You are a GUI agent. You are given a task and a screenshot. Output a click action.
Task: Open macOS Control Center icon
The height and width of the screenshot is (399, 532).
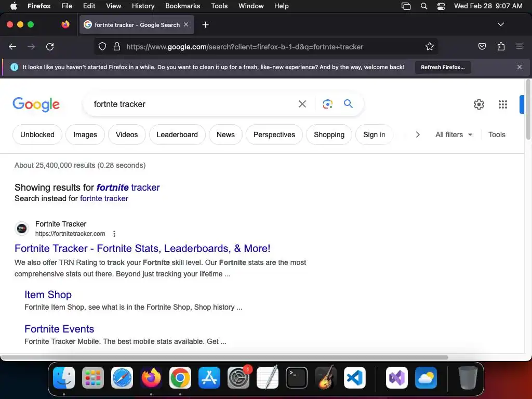441,6
